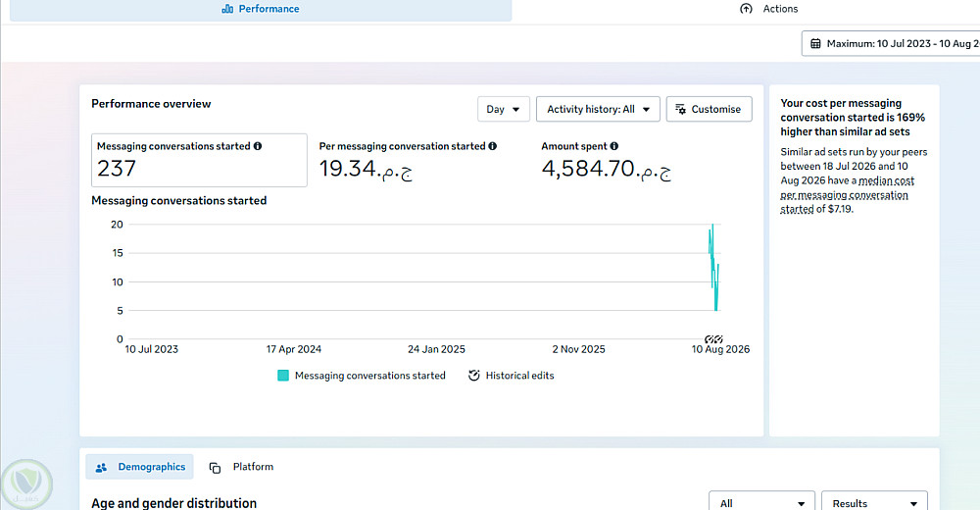Click info icon beside Amount spent
Screen dimensions: 980x510
click(x=614, y=146)
